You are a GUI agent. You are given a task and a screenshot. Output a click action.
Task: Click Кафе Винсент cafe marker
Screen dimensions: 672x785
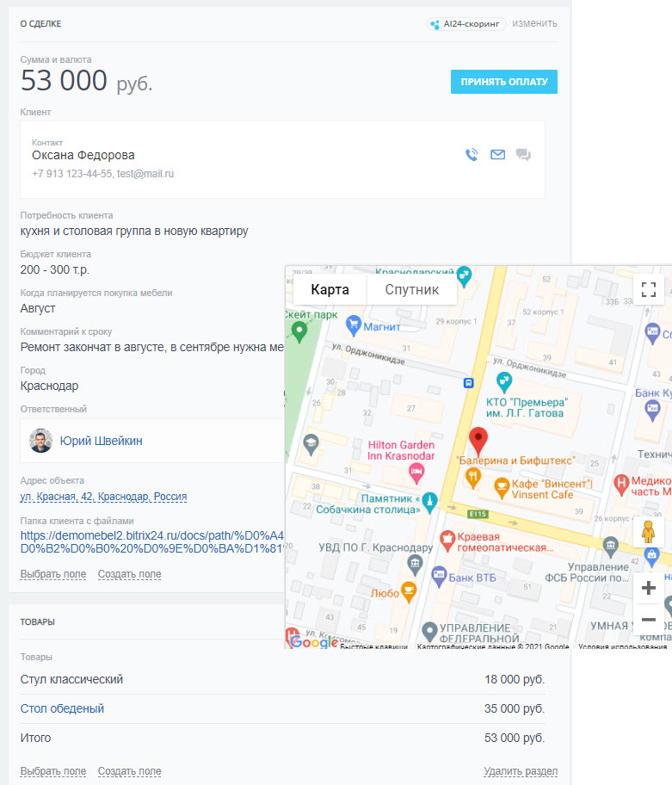click(x=502, y=488)
